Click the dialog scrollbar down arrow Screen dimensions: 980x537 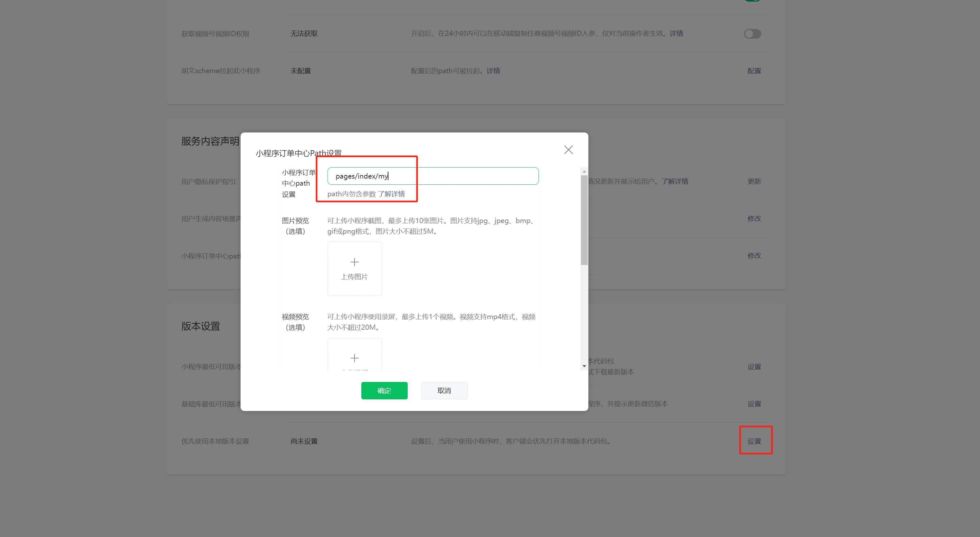tap(584, 366)
